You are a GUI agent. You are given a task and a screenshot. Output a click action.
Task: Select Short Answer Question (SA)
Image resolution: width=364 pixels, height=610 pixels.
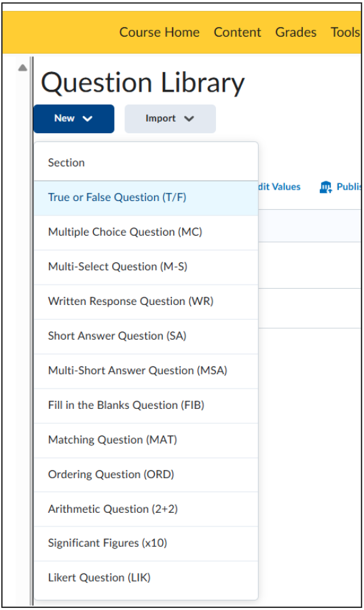(x=146, y=336)
